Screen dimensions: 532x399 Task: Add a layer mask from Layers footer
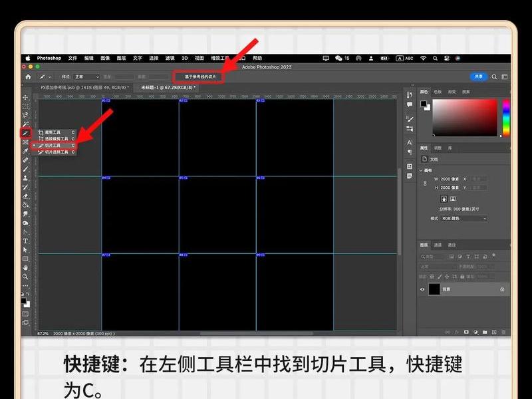[466, 332]
